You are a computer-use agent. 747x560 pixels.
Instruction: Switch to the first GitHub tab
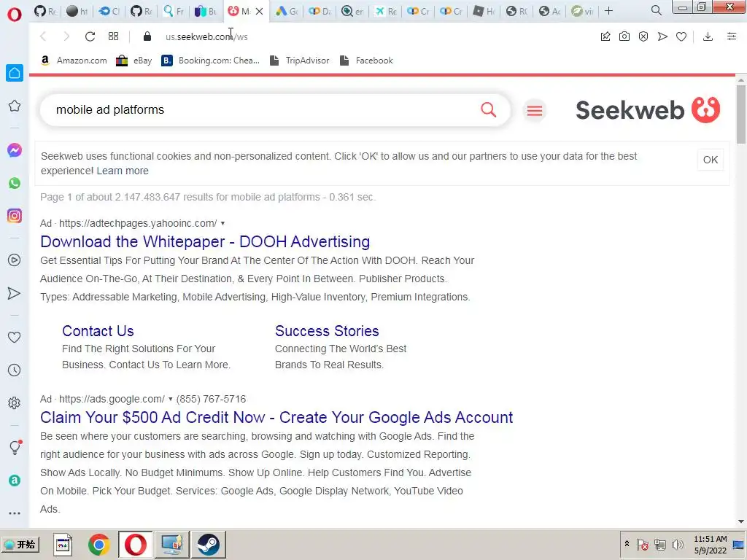45,11
